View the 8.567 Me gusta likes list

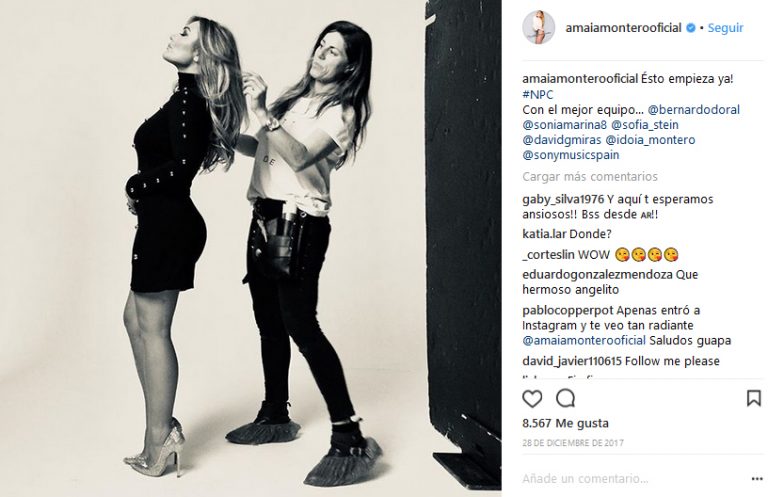(x=565, y=423)
